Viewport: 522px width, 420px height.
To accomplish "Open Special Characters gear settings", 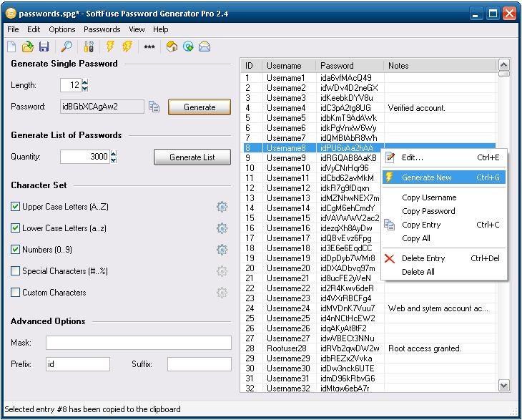I will click(x=222, y=271).
